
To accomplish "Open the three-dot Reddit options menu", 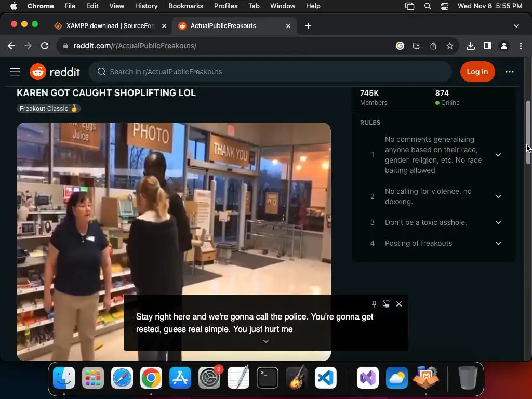I will pyautogui.click(x=509, y=72).
